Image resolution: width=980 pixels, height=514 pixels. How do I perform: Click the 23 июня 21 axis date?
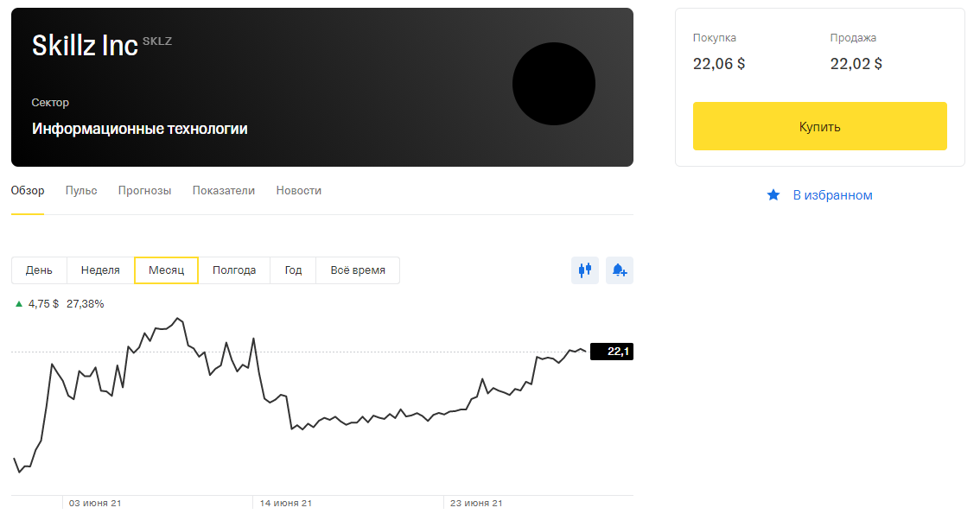pyautogui.click(x=476, y=503)
